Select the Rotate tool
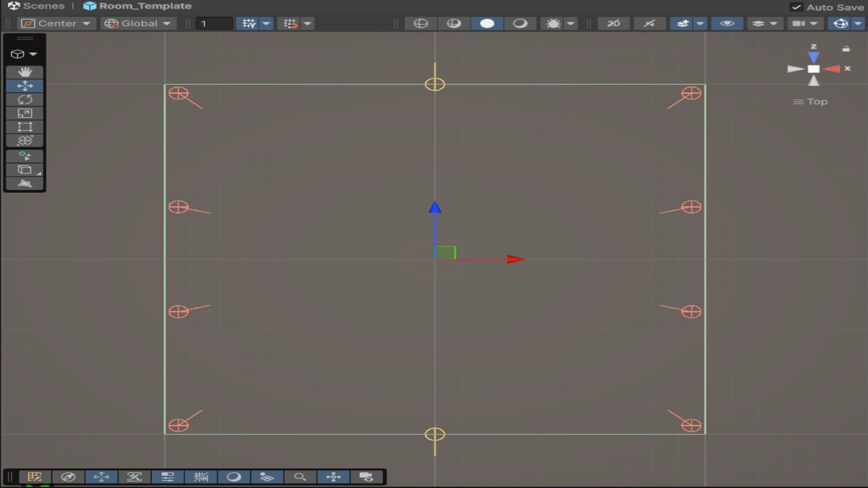 point(25,99)
